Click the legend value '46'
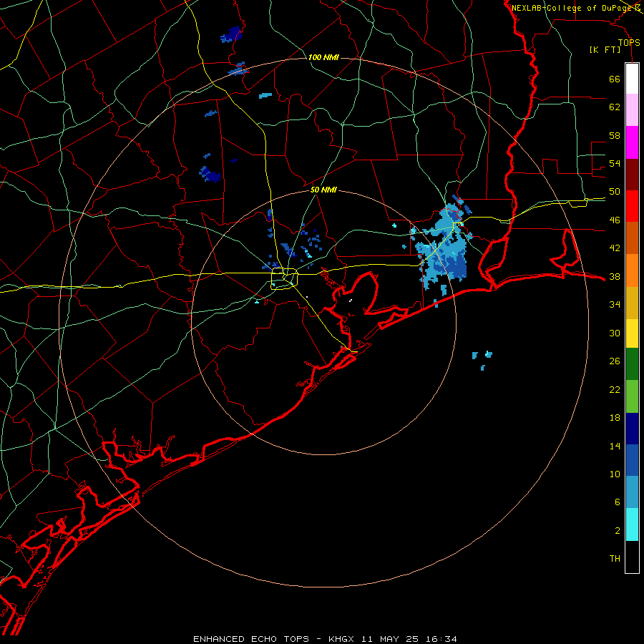644x644 pixels. pos(615,220)
